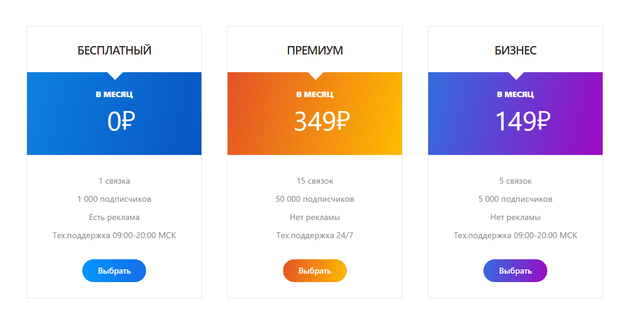The height and width of the screenshot is (326, 644).
Task: Click the 0₽ price in blue banner
Action: 121,122
